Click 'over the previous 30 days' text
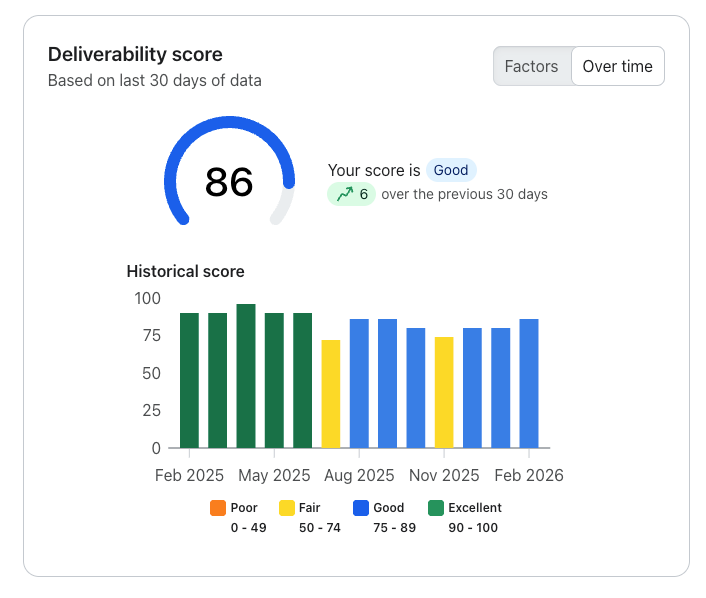706x598 pixels. pos(464,194)
